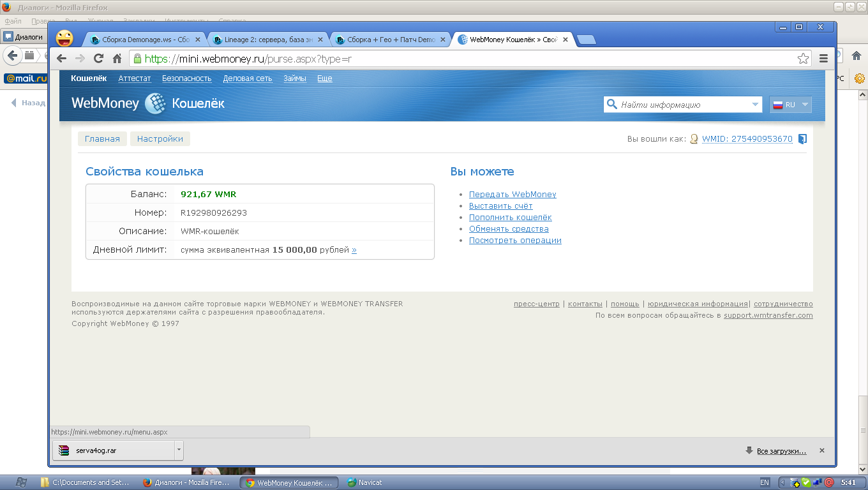Click the WMID: 275490953670 link

(x=747, y=139)
